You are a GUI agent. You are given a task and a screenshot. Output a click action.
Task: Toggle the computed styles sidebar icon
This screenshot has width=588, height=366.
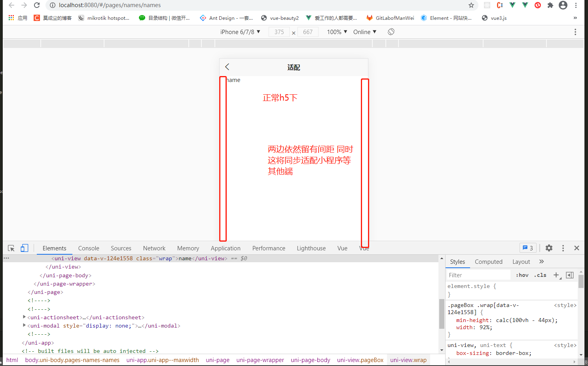[x=570, y=275]
